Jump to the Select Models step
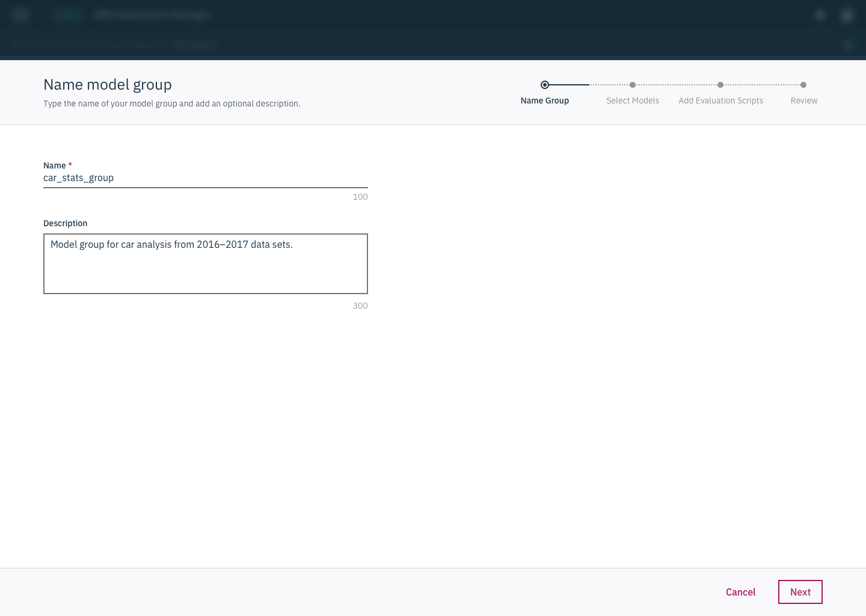The image size is (866, 616). (x=633, y=93)
